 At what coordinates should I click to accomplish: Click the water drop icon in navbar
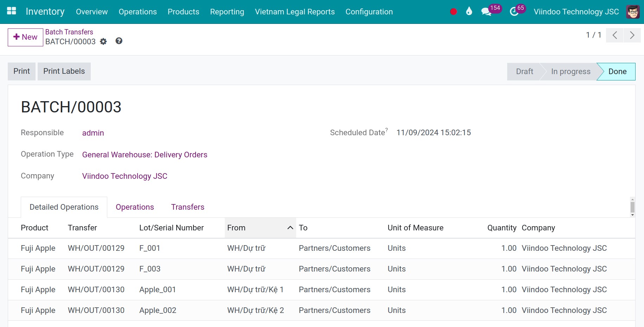[x=469, y=11]
